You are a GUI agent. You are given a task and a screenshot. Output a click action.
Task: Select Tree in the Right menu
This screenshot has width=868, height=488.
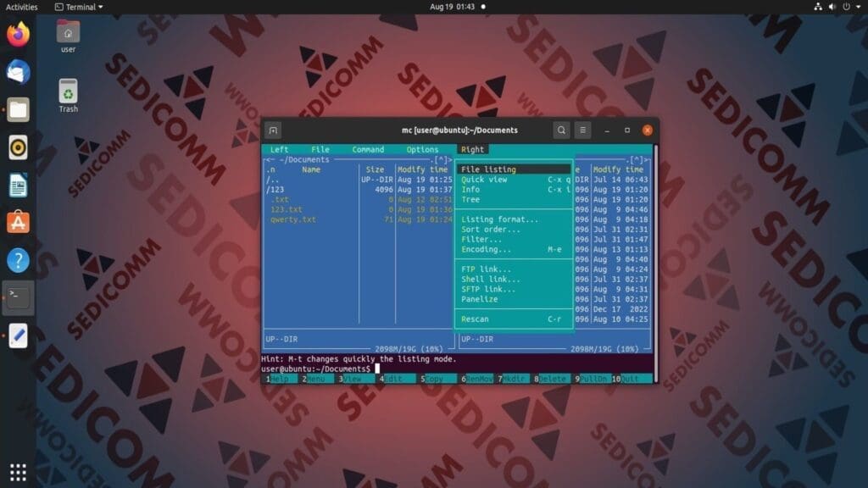point(514,200)
